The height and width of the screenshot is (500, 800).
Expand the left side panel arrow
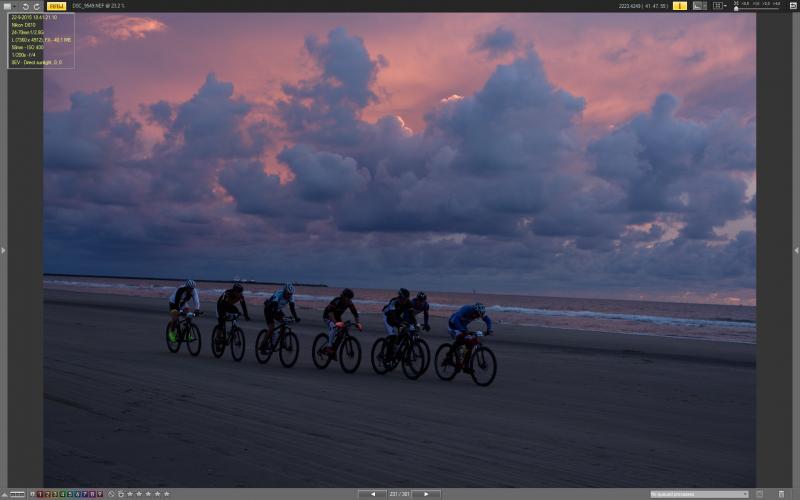click(3, 250)
